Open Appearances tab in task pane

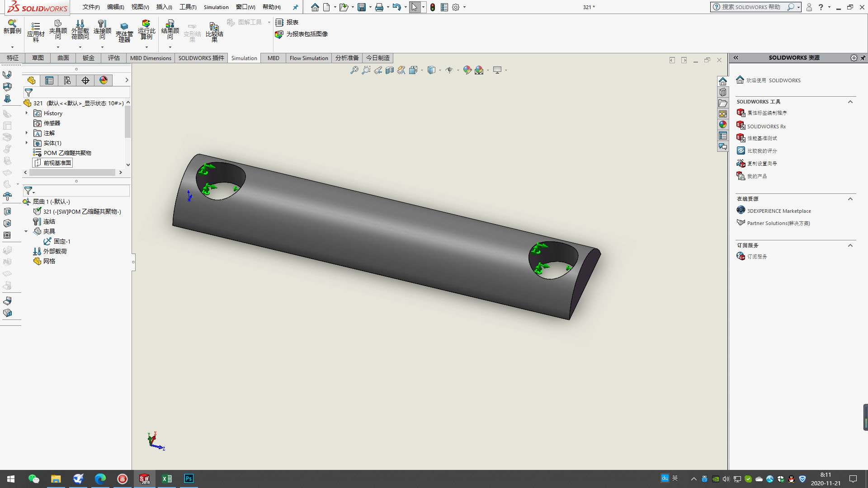tap(723, 125)
